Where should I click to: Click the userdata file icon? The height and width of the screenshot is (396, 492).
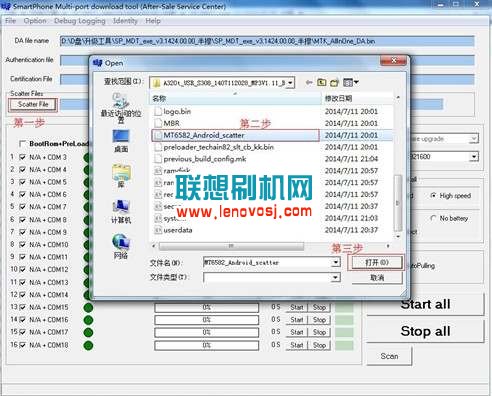(x=158, y=230)
